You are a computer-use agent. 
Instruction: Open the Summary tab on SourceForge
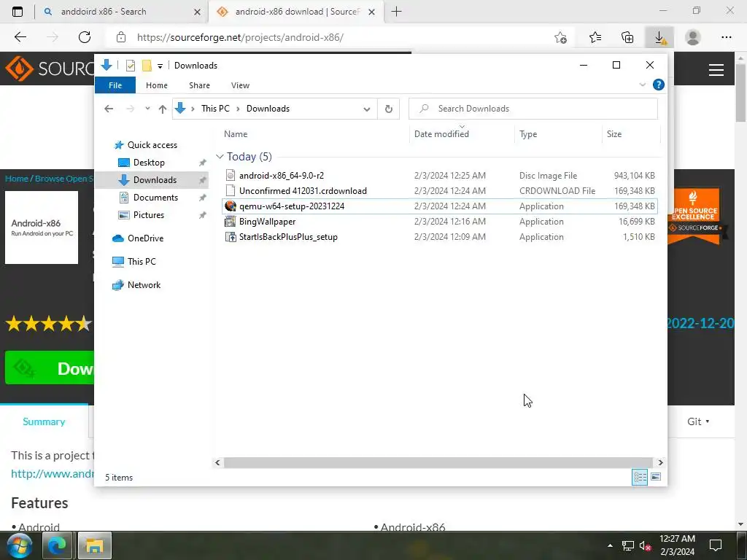click(x=44, y=421)
